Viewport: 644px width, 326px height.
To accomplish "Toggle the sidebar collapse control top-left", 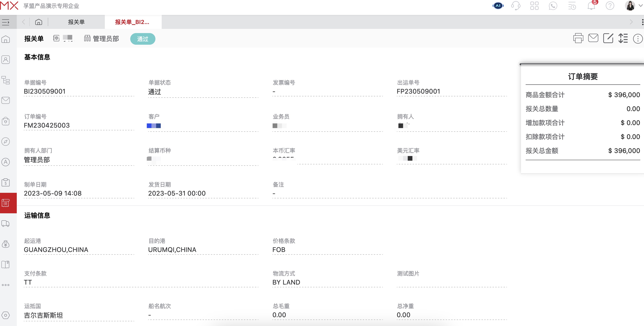I will [6, 22].
